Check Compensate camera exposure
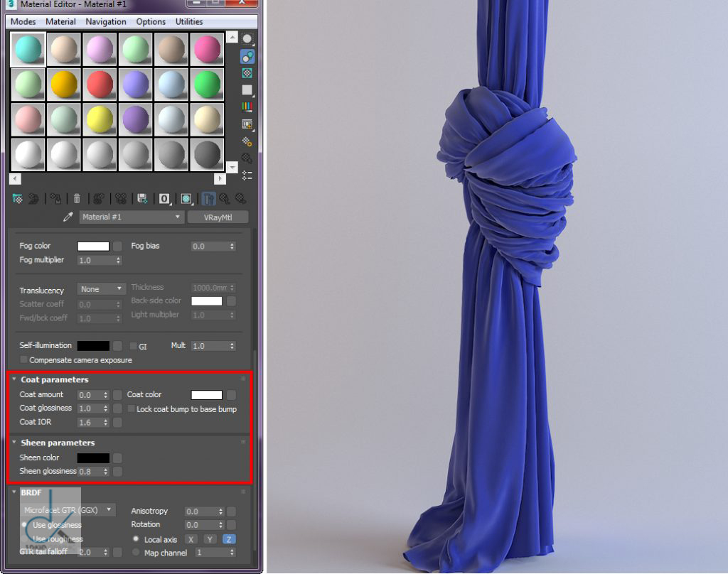The image size is (728, 574). tap(23, 359)
